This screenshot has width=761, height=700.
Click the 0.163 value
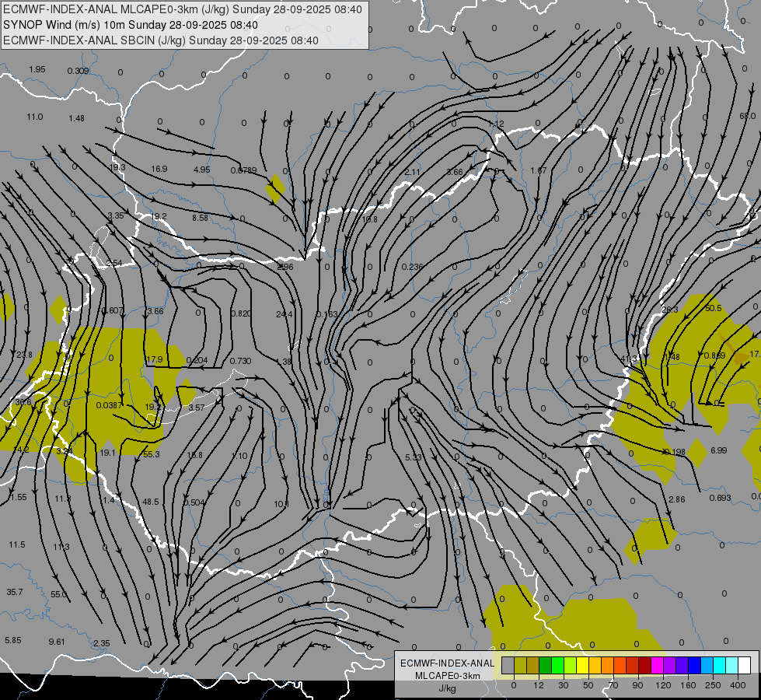tap(326, 314)
